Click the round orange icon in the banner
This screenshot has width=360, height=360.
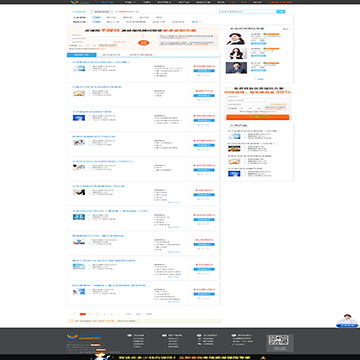(x=143, y=43)
